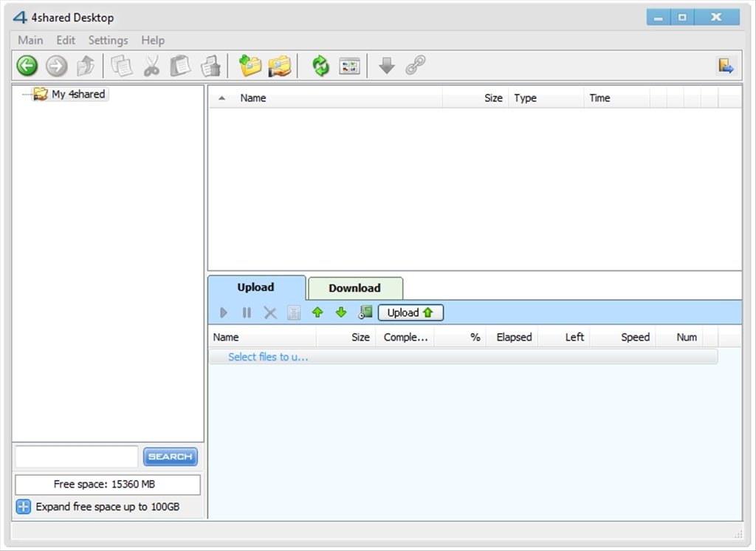Refresh the file list
Screen dimensions: 756x551
pos(320,66)
